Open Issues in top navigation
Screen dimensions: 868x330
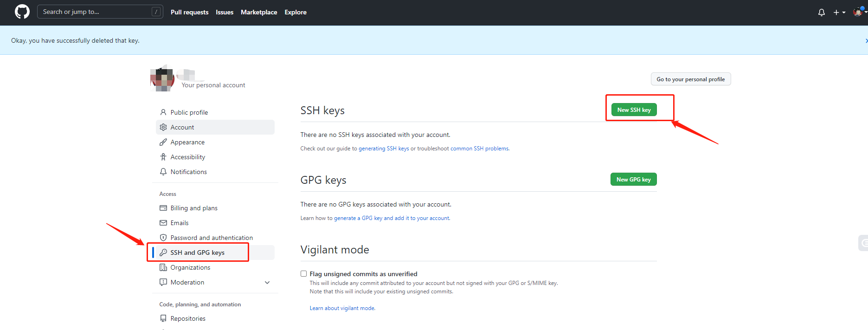pyautogui.click(x=225, y=12)
